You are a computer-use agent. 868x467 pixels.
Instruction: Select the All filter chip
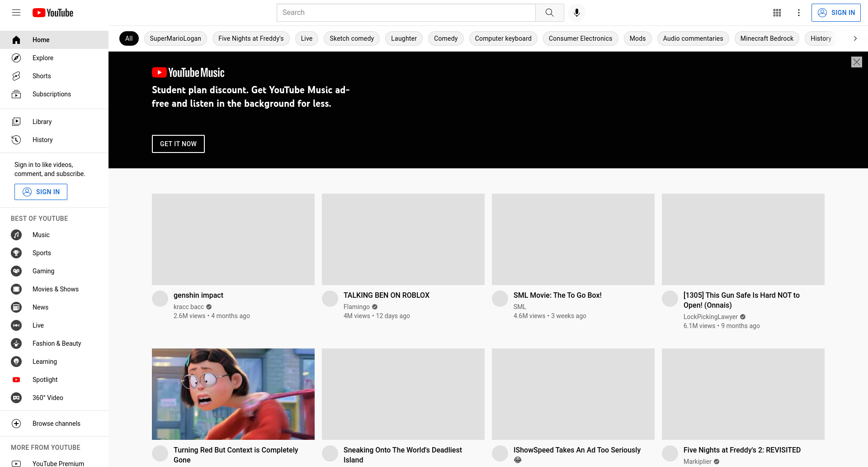(x=129, y=38)
